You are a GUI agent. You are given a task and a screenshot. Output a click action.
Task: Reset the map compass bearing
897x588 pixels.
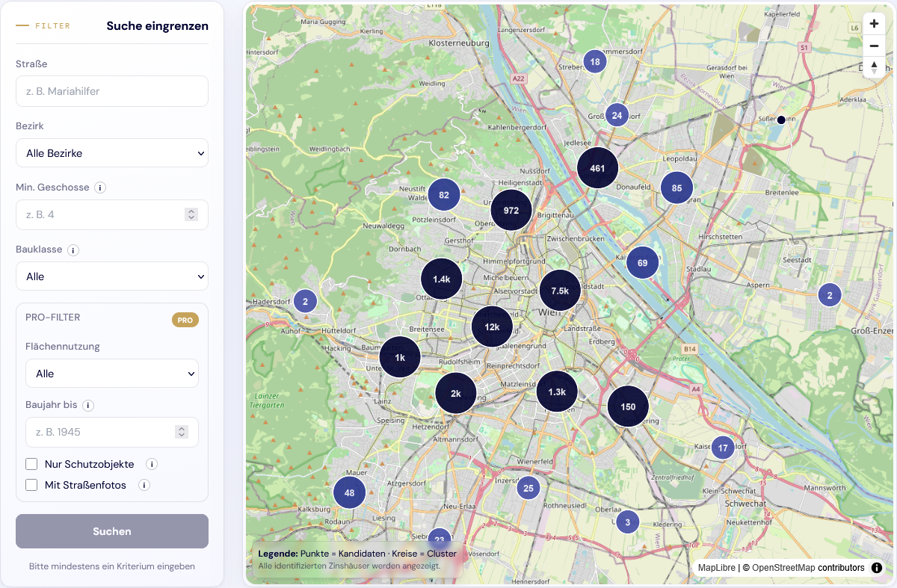click(x=874, y=66)
